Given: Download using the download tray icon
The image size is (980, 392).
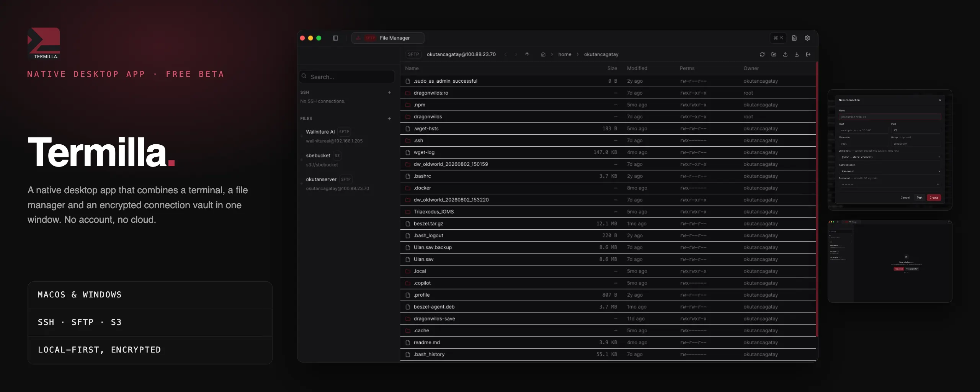Looking at the screenshot, I should tap(797, 54).
